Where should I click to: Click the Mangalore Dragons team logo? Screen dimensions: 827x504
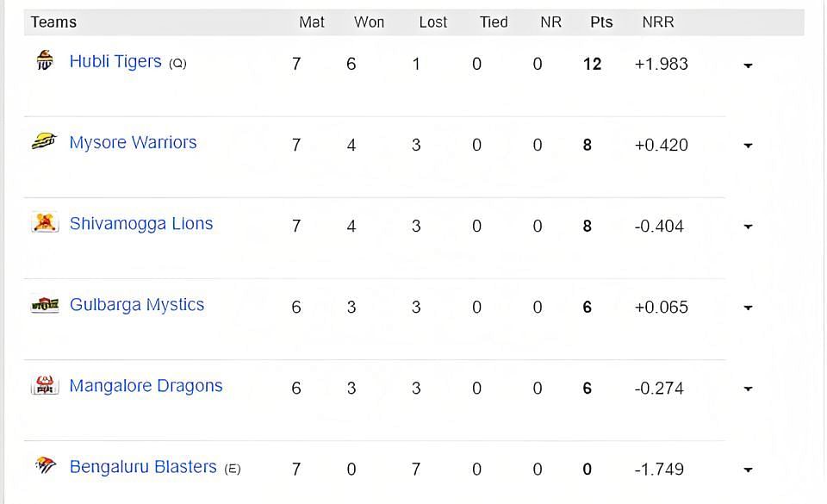click(45, 385)
